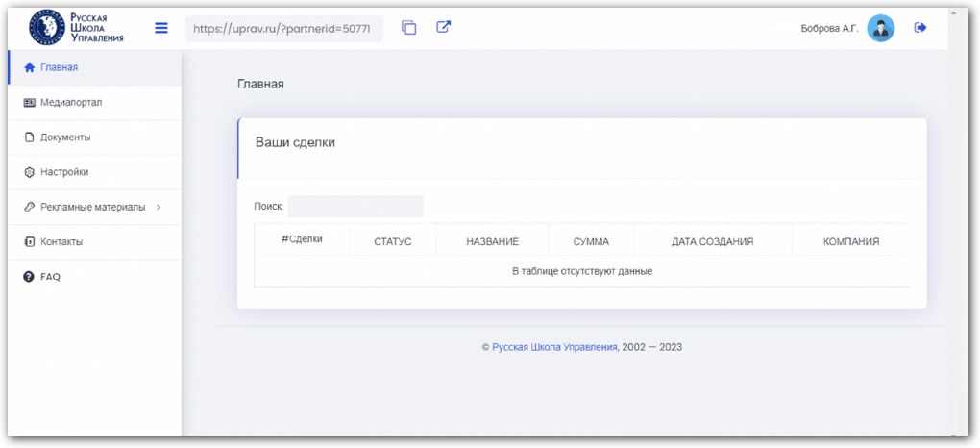
Task: Open the Главная sidebar item
Action: [59, 67]
